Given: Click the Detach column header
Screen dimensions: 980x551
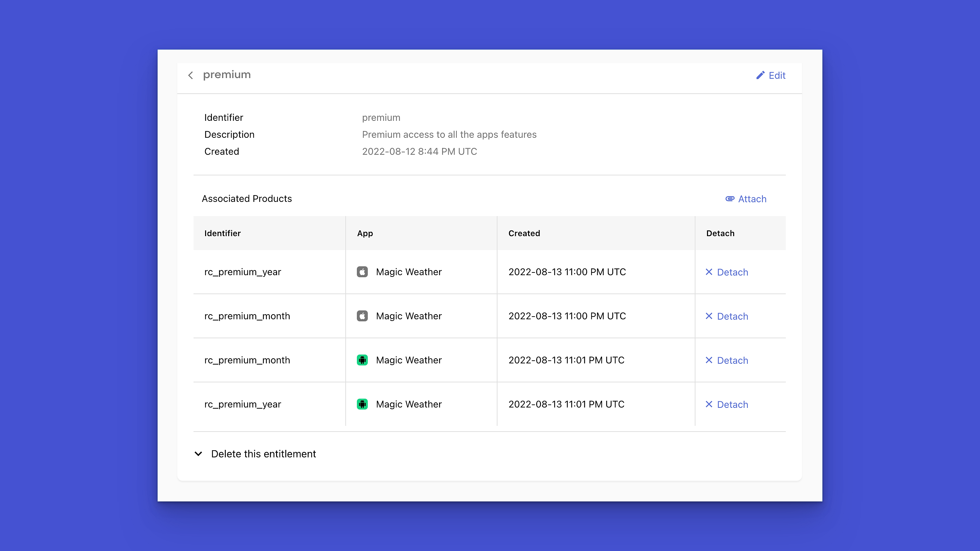Looking at the screenshot, I should [720, 233].
